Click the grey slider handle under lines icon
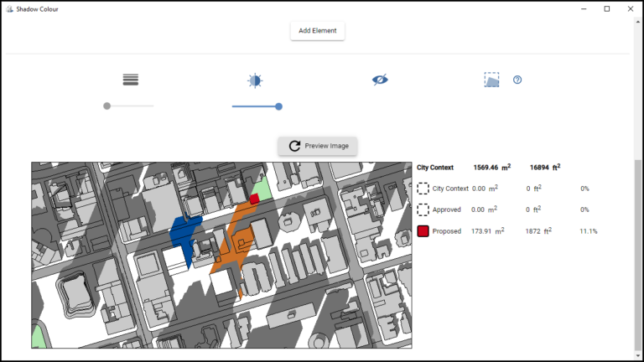This screenshot has height=362, width=644. [x=106, y=106]
